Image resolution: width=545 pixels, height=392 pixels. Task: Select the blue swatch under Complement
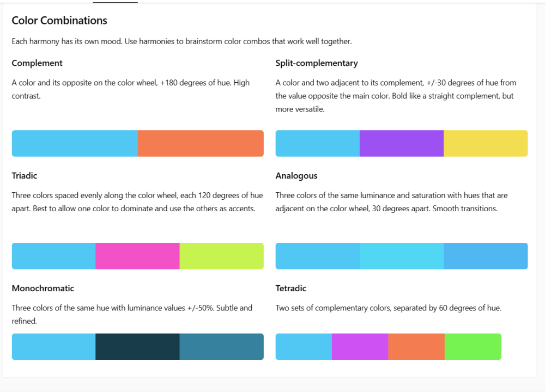tap(75, 143)
